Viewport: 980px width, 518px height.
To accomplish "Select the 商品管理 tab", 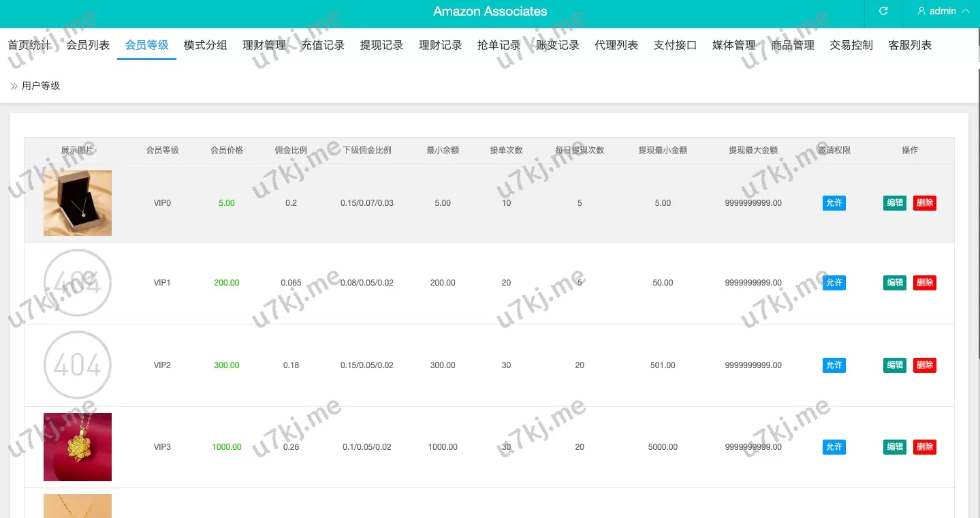I will click(793, 45).
